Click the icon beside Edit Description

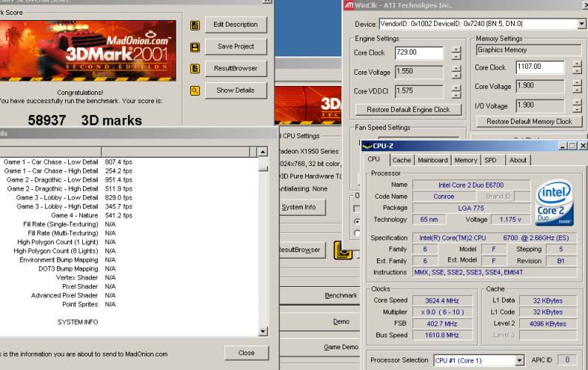(x=195, y=25)
